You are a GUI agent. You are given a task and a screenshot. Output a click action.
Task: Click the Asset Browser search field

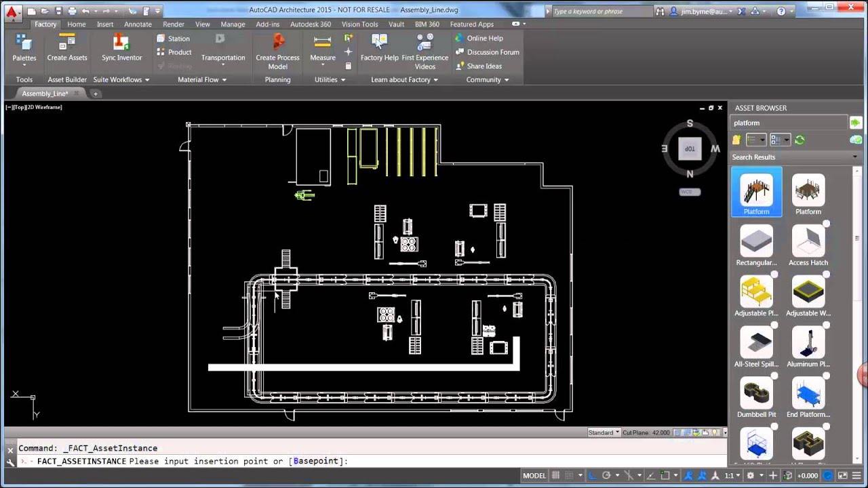[x=789, y=123]
